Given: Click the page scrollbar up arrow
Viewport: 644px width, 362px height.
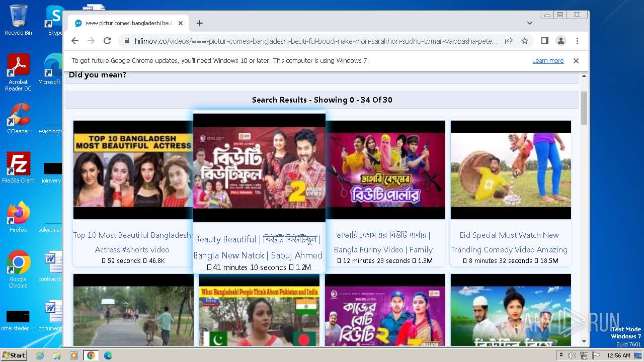Looking at the screenshot, I should pos(584,76).
